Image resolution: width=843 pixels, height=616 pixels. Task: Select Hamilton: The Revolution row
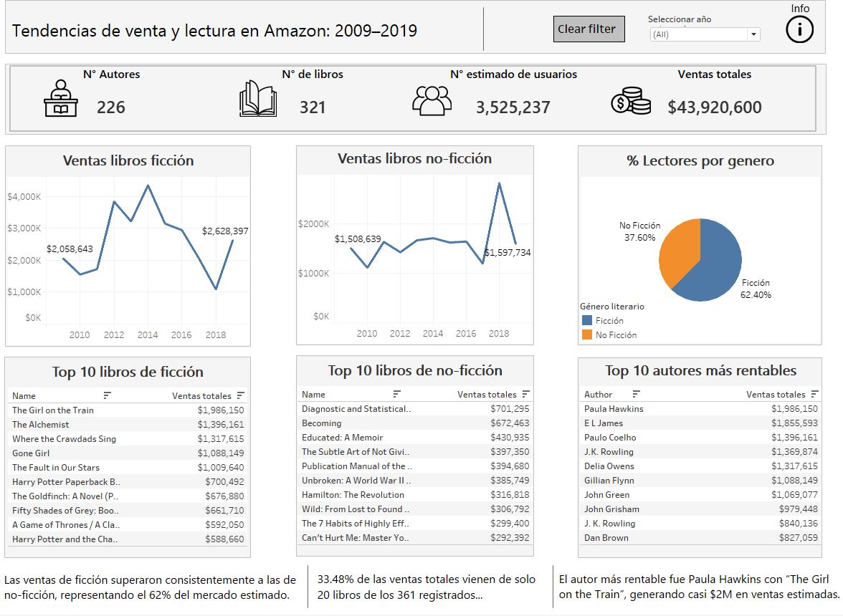point(415,495)
